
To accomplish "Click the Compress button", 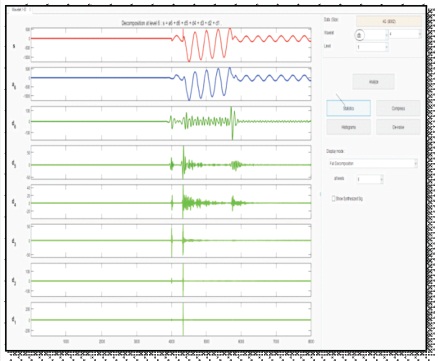I will (398, 108).
